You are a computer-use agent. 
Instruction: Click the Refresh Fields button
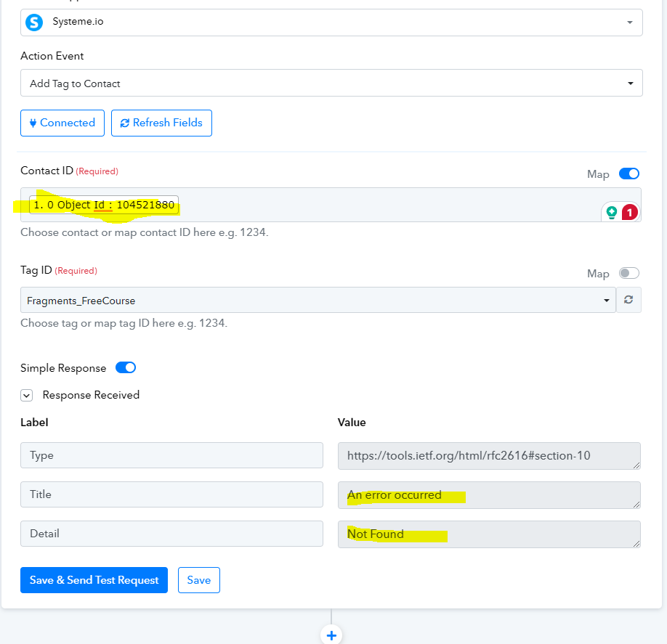[x=161, y=123]
